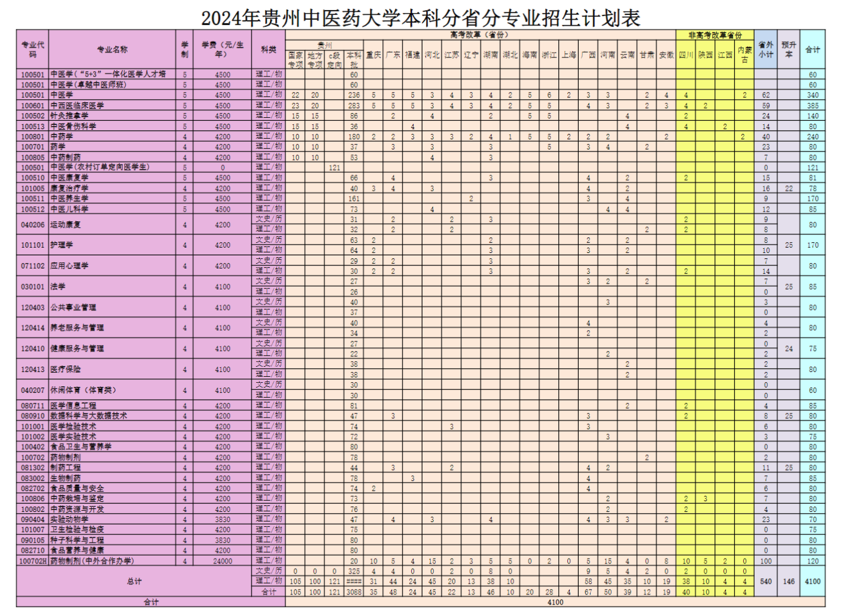Select the 数据科学与大数据技术 major name
Screen dimensions: 842x616
89,416
